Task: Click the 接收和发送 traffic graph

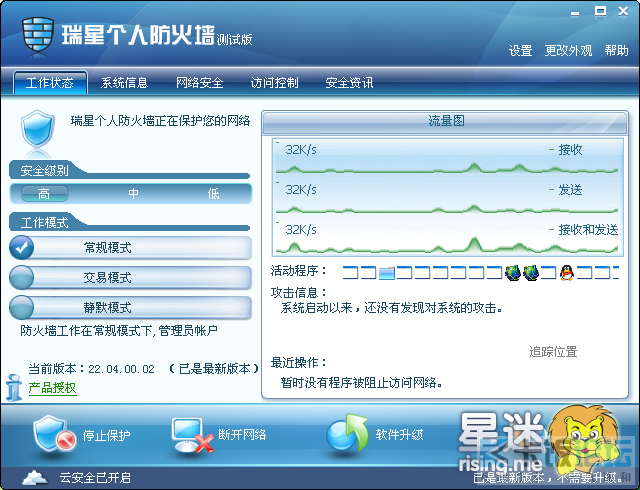Action: point(447,238)
